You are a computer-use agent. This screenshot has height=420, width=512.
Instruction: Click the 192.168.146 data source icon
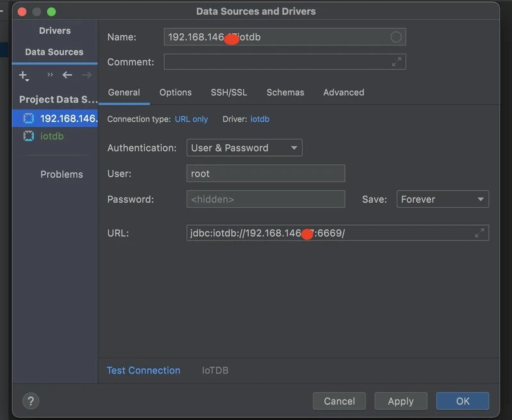tap(29, 118)
